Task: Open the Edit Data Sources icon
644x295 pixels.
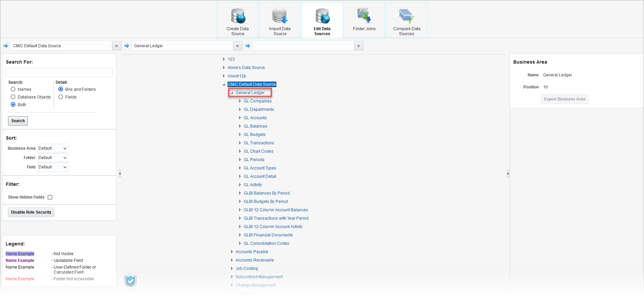Action: click(x=322, y=16)
